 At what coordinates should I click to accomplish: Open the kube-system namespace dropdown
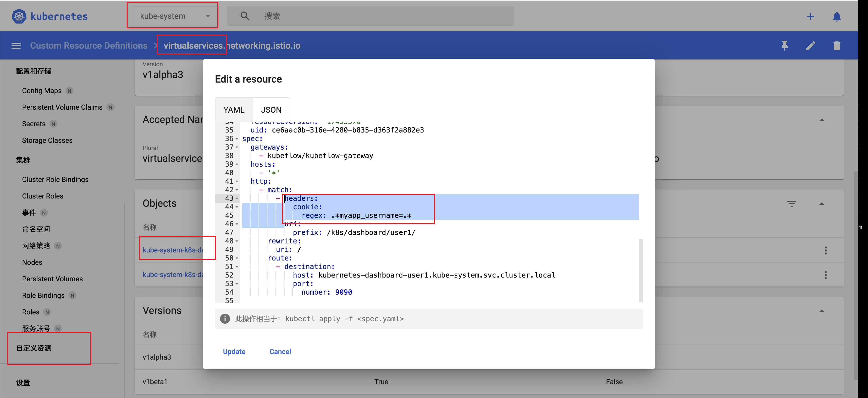tap(174, 16)
